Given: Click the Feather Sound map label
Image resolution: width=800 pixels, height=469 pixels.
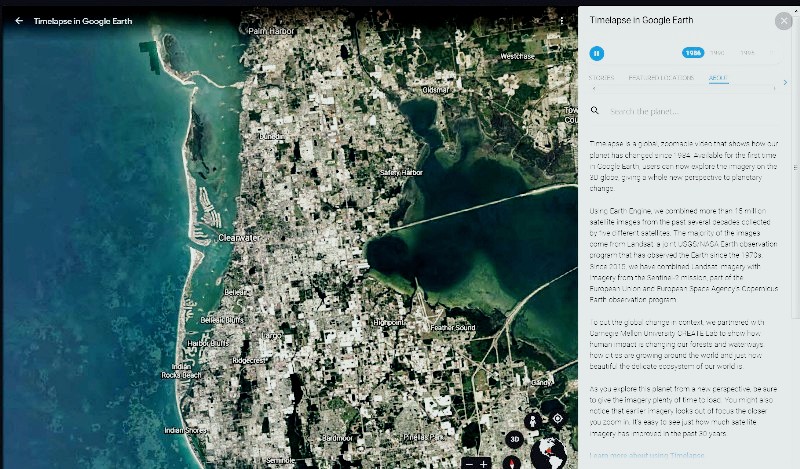Looking at the screenshot, I should [x=453, y=328].
